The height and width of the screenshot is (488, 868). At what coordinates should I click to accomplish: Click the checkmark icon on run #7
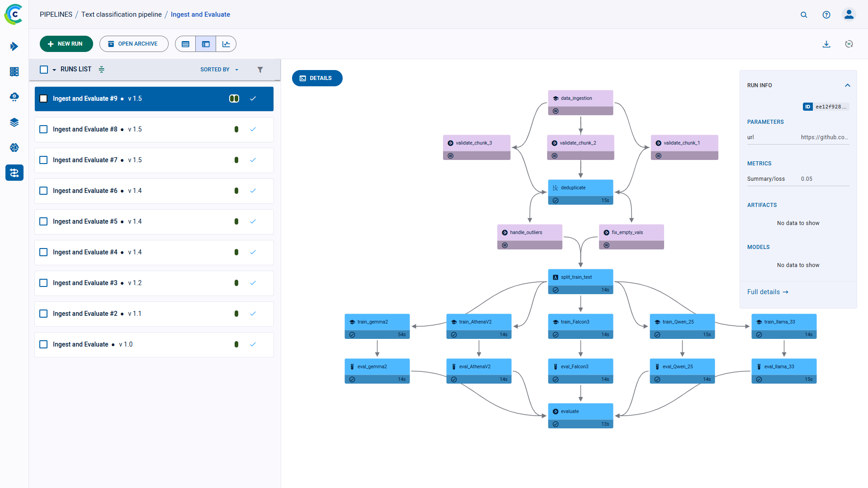pos(253,160)
